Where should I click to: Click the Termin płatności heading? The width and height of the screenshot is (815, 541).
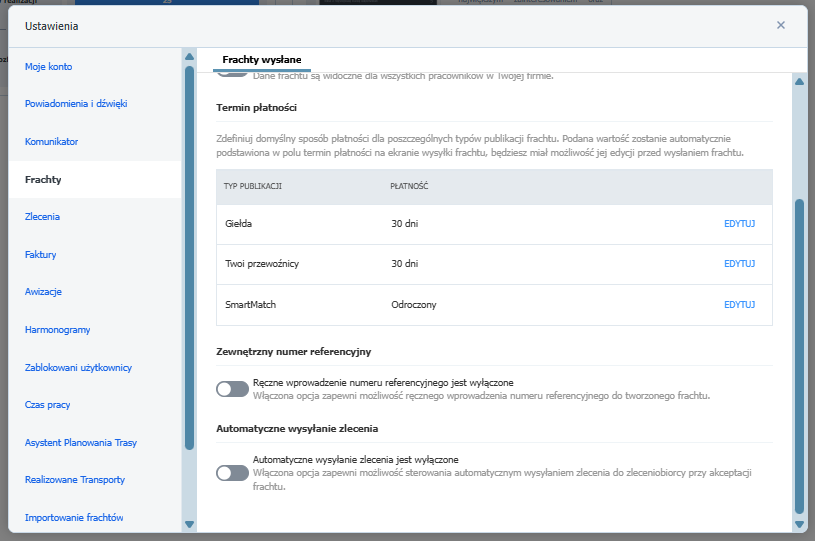[x=256, y=108]
